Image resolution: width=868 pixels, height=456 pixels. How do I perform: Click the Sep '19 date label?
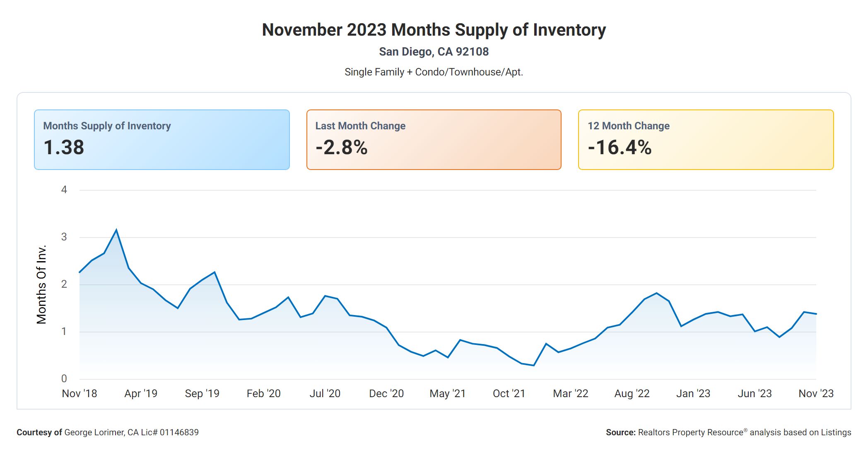(x=202, y=393)
